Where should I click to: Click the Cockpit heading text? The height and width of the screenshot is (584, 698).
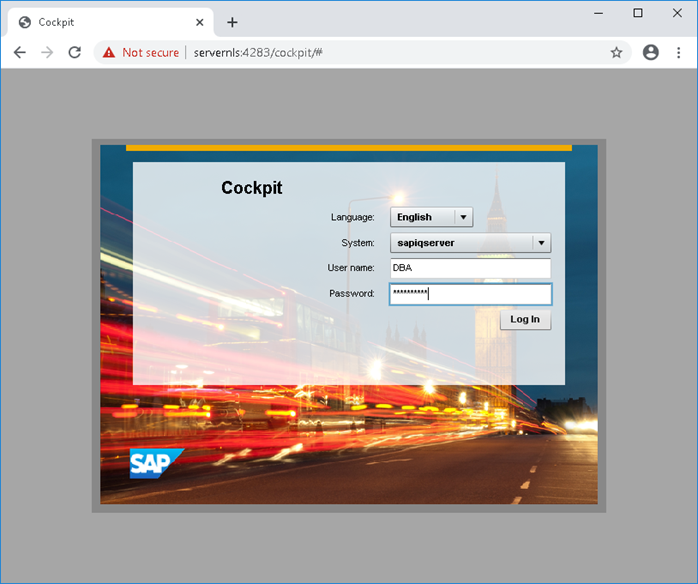tap(252, 188)
